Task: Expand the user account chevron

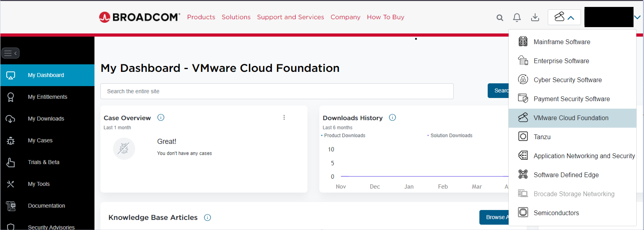Action: click(637, 17)
